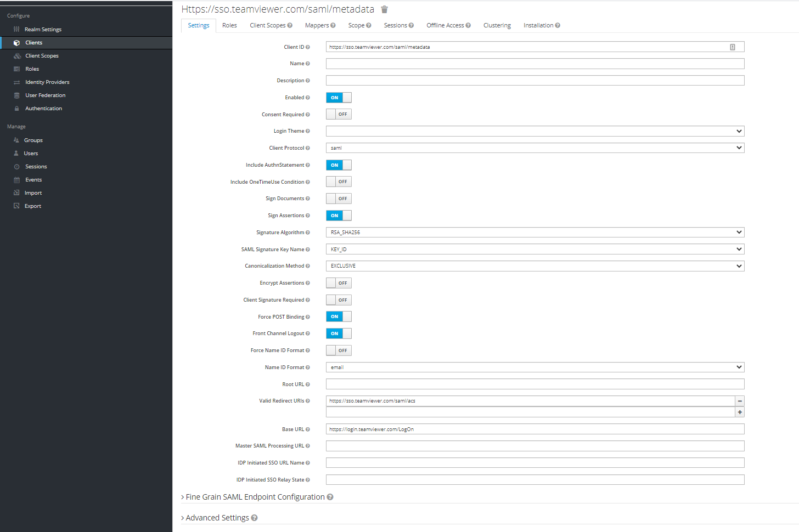Open the Signature Algorithm dropdown
This screenshot has height=532, width=799.
pos(534,233)
